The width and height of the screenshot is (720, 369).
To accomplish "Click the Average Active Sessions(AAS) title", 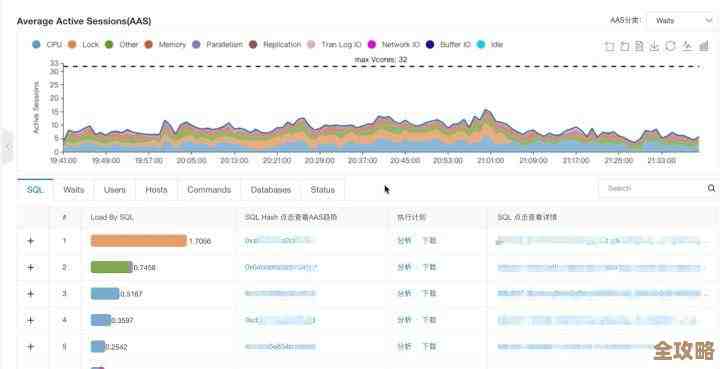I will [84, 21].
